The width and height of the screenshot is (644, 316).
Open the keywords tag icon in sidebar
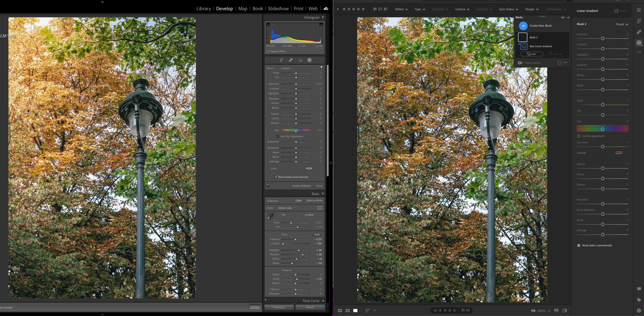tap(639, 300)
